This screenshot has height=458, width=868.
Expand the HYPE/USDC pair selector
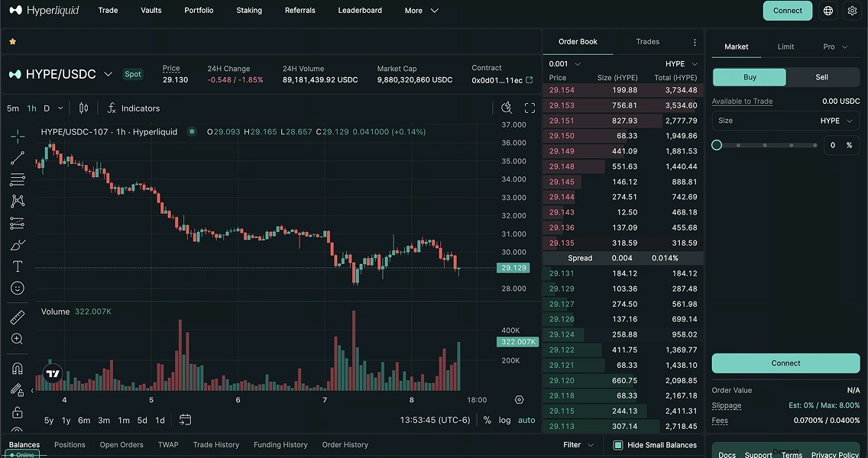point(108,74)
